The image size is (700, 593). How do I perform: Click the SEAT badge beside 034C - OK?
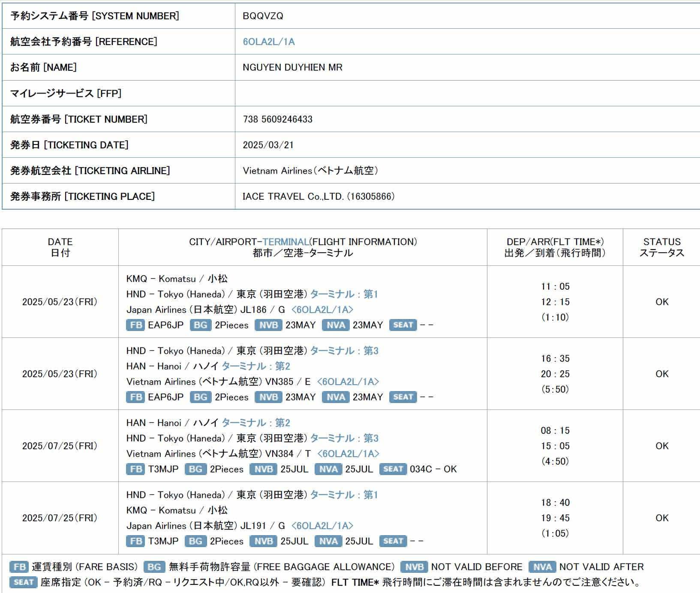pyautogui.click(x=393, y=469)
